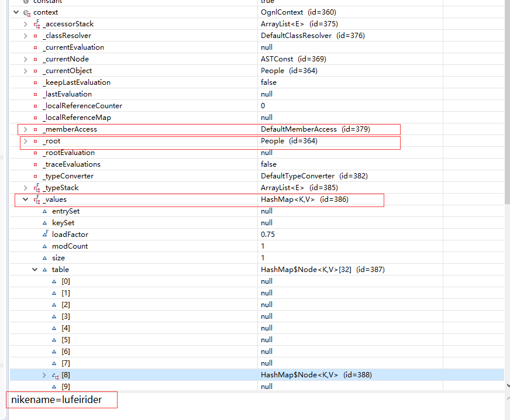Click the _lastEvaluation field icon
Viewport: 510px width, 420px height.
pyautogui.click(x=36, y=94)
